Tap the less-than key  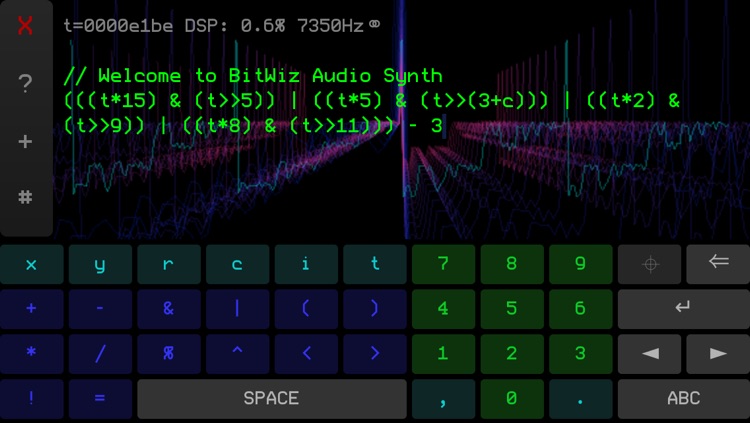pyautogui.click(x=306, y=354)
